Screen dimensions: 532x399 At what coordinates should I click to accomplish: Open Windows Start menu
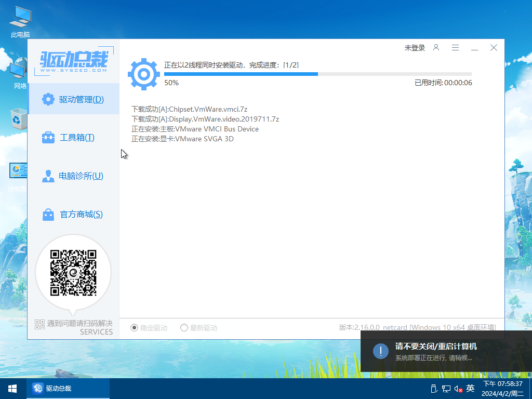(x=12, y=388)
